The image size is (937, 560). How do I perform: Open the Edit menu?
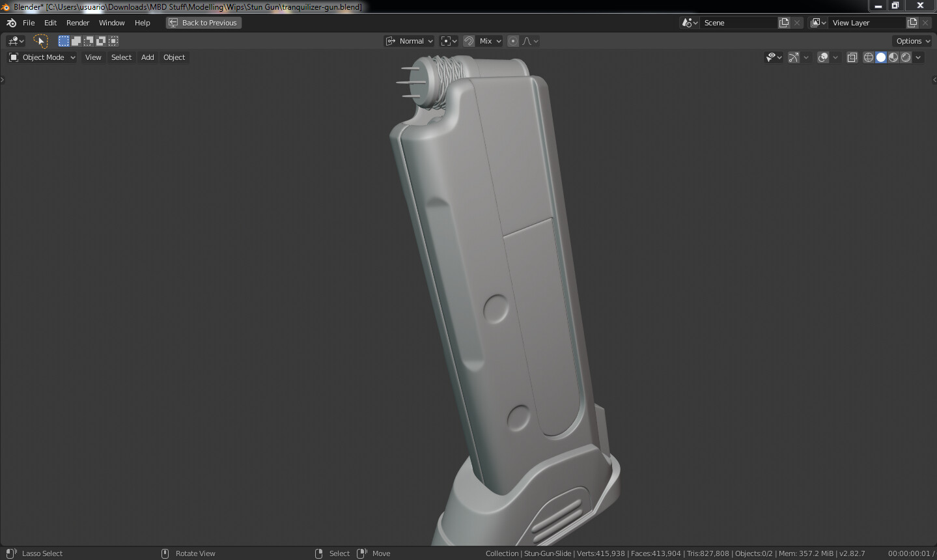point(50,23)
